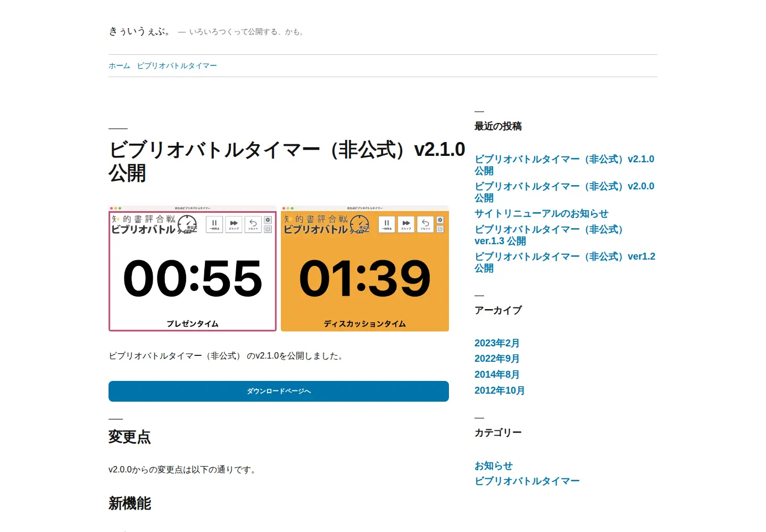
Task: Click settings gear in orange ディスカッションタイム screenshot
Action: click(x=440, y=220)
